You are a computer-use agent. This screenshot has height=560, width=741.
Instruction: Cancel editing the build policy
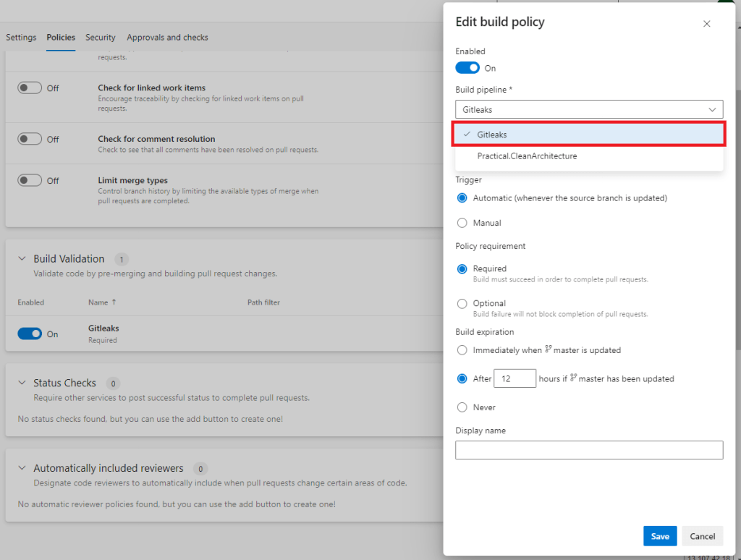pos(702,536)
